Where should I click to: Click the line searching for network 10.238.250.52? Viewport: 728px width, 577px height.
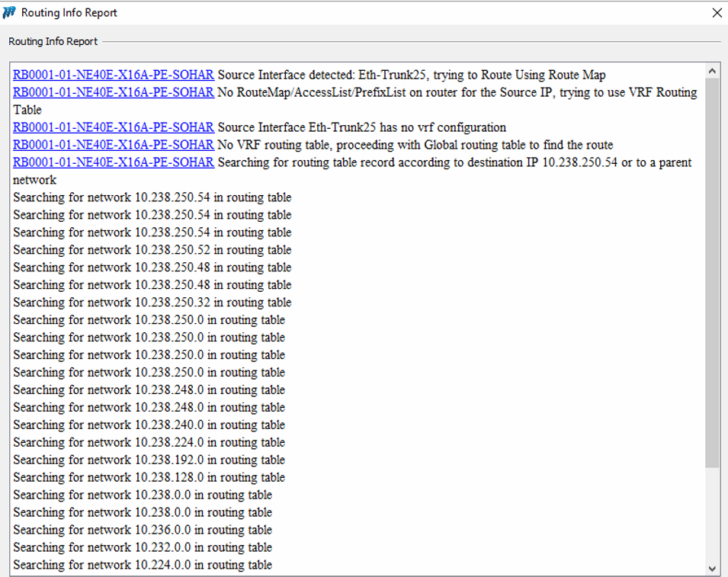pos(152,250)
